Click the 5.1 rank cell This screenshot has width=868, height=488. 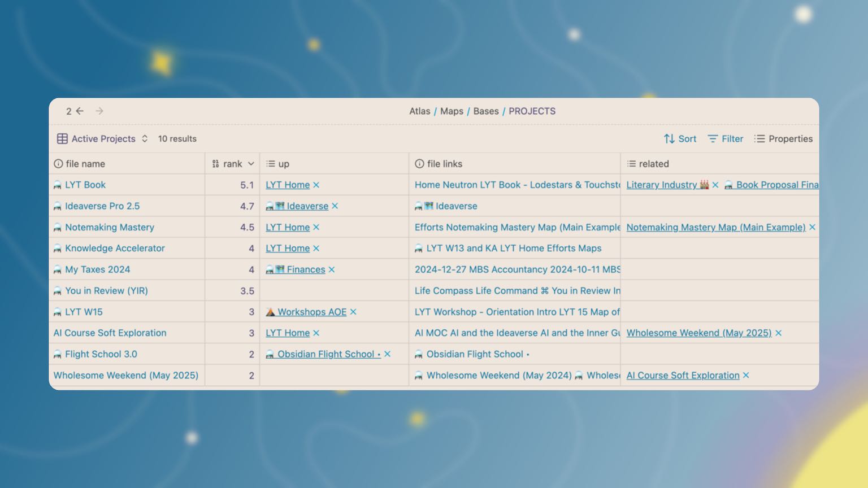(232, 185)
